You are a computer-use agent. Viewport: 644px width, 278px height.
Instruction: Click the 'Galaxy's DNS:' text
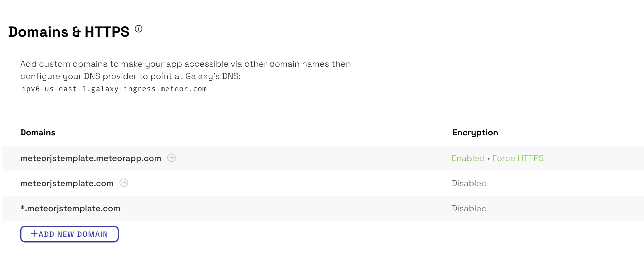[213, 76]
